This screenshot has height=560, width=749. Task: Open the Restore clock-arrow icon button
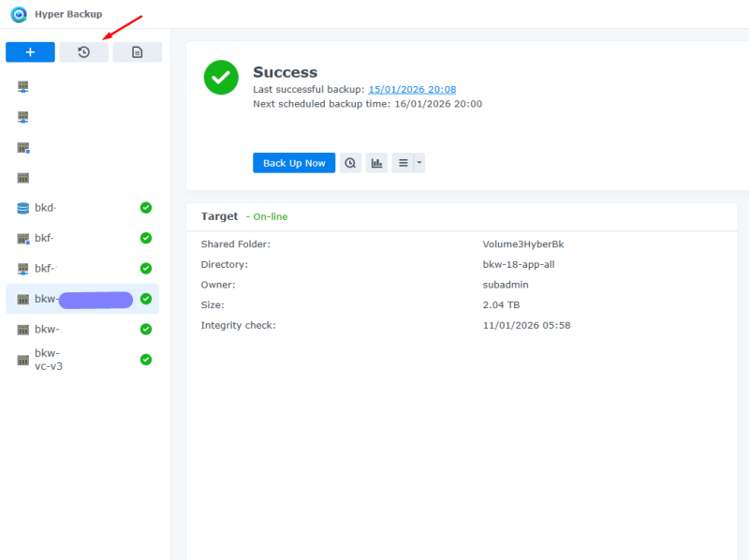coord(83,52)
